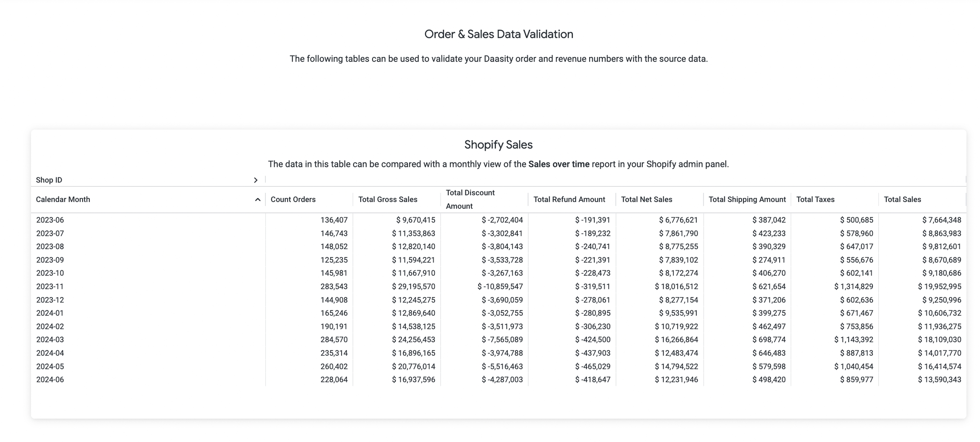This screenshot has width=980, height=442.
Task: Click the Total Shipping Amount header
Action: coord(747,199)
